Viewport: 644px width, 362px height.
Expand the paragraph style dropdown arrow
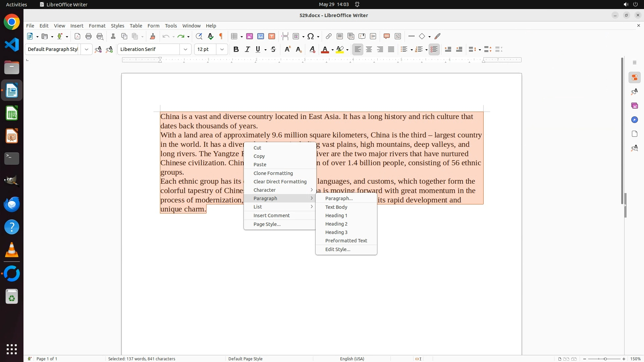coord(87,49)
